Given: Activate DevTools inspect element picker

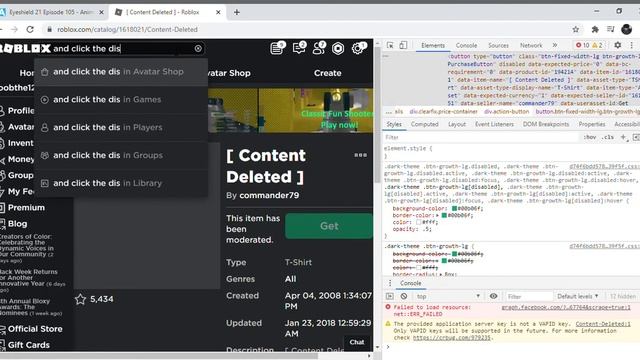Looking at the screenshot, I should 390,45.
